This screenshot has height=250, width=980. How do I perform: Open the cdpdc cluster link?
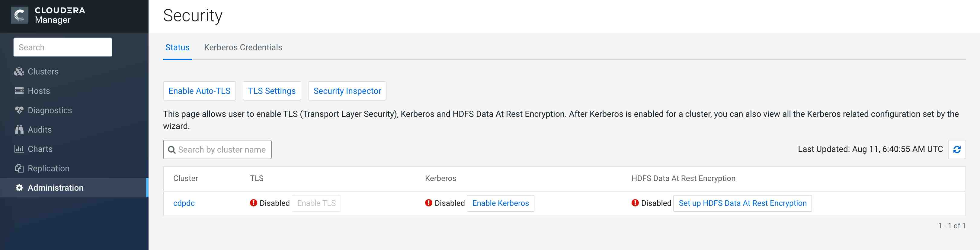184,203
